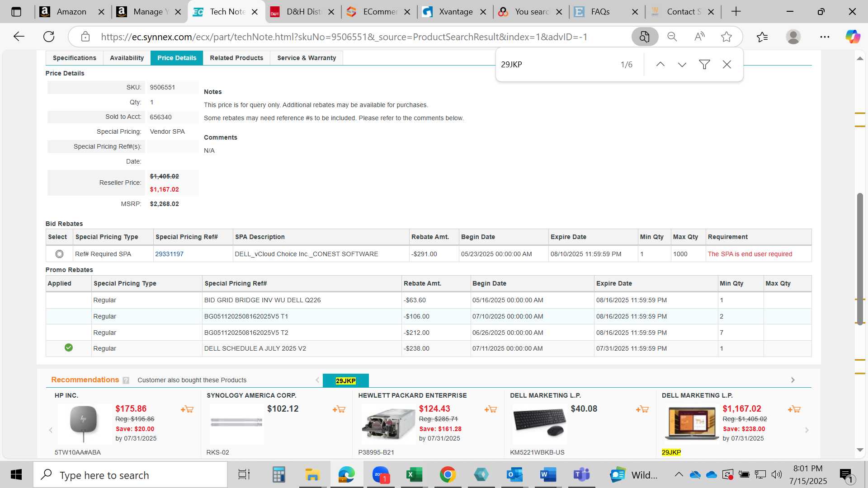
Task: Open the browser profile avatar
Action: click(x=793, y=37)
